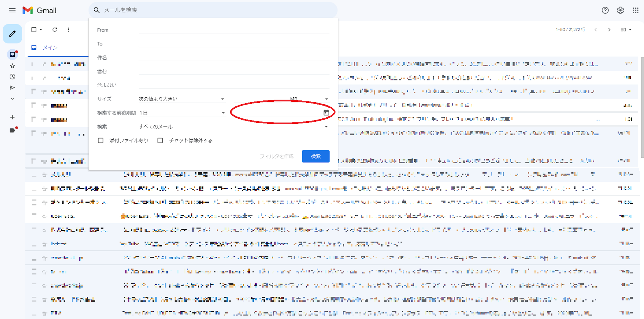Open the calendar date picker icon
The image size is (644, 319).
tap(326, 113)
